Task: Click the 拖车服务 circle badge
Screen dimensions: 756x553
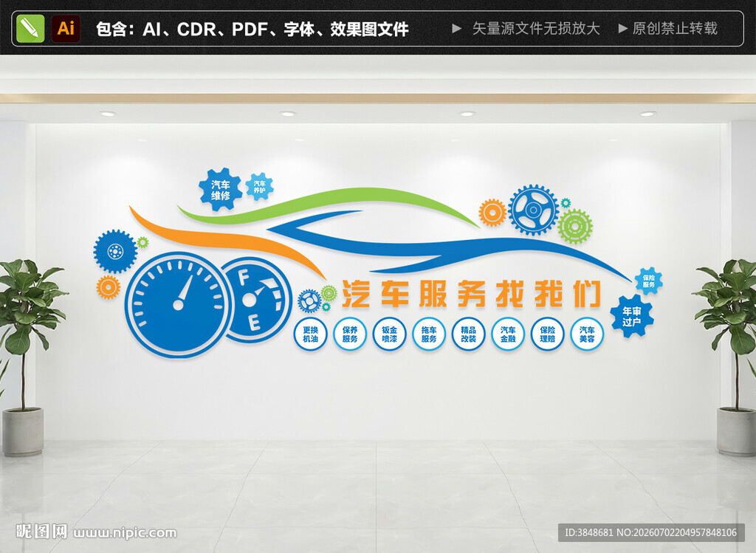Action: (x=429, y=334)
